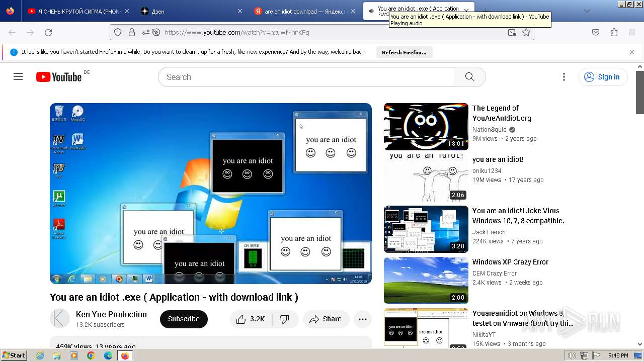The height and width of the screenshot is (362, 644).
Task: Reload the page in Firefox
Action: point(48,32)
